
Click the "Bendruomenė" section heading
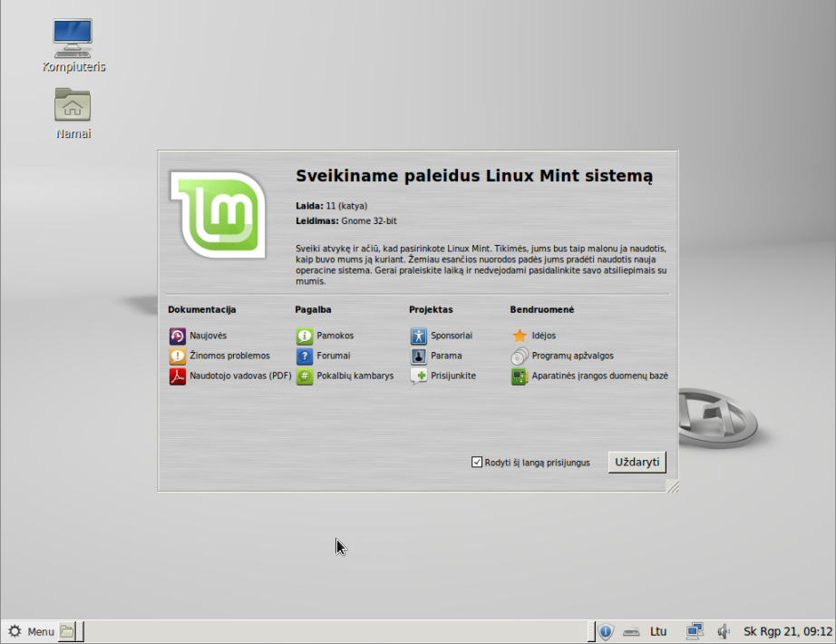click(x=541, y=309)
